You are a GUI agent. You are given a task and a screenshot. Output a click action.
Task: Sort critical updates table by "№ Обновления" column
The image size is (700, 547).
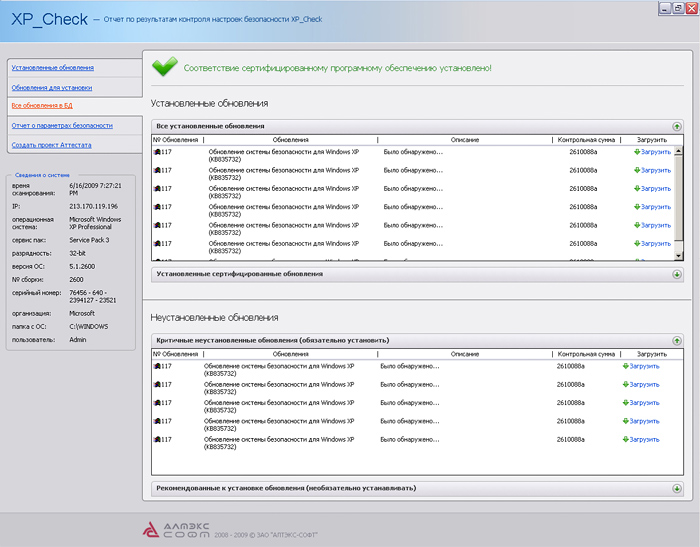point(175,354)
